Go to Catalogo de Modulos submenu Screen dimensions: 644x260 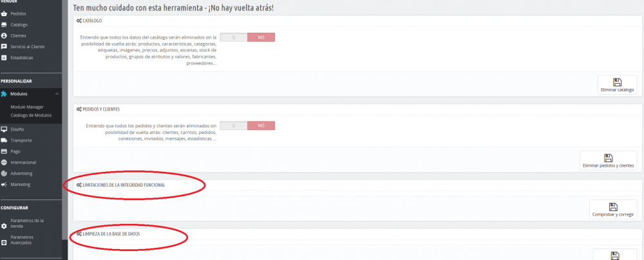(31, 115)
